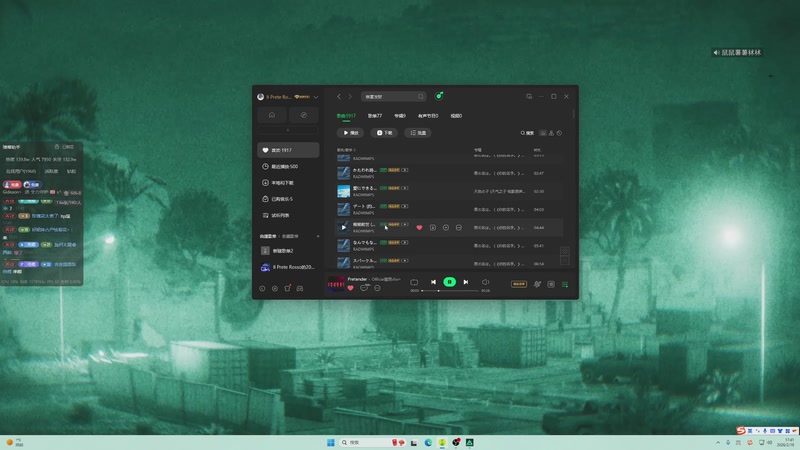This screenshot has width=800, height=450.
Task: Click the Windows Start button
Action: click(x=330, y=442)
